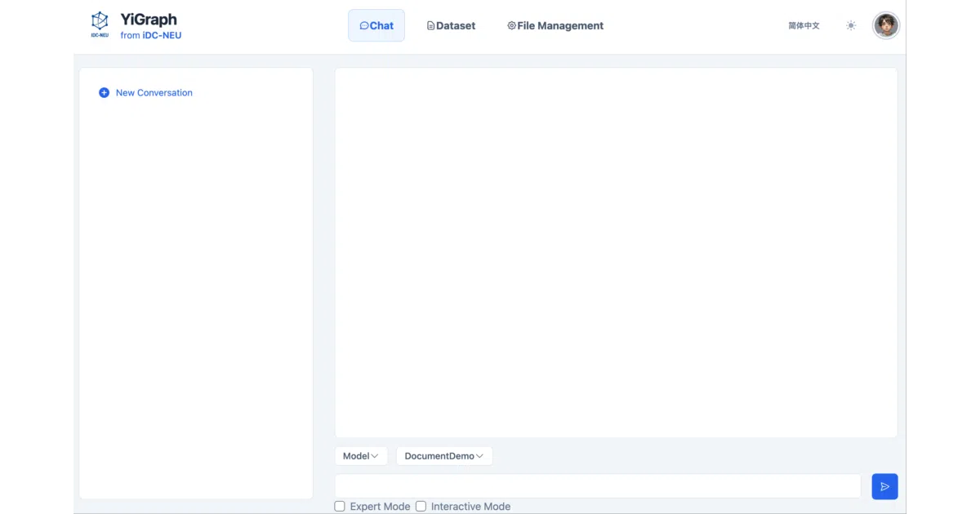Focus the chat message input field
The height and width of the screenshot is (514, 980).
coord(598,486)
